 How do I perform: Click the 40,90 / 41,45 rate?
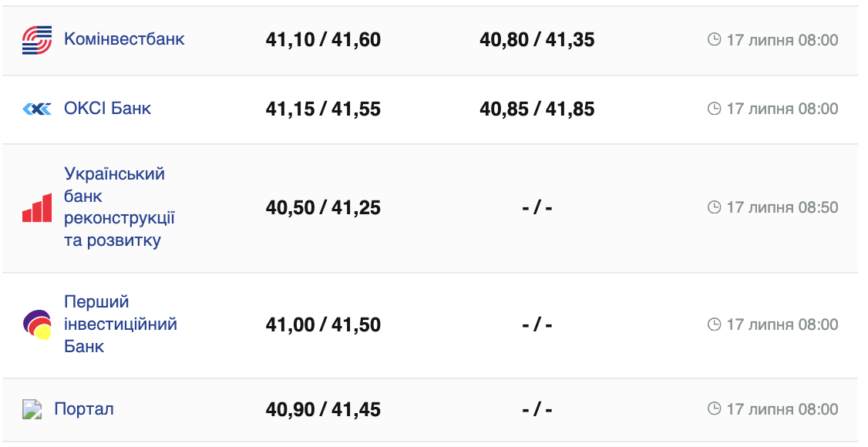point(323,409)
